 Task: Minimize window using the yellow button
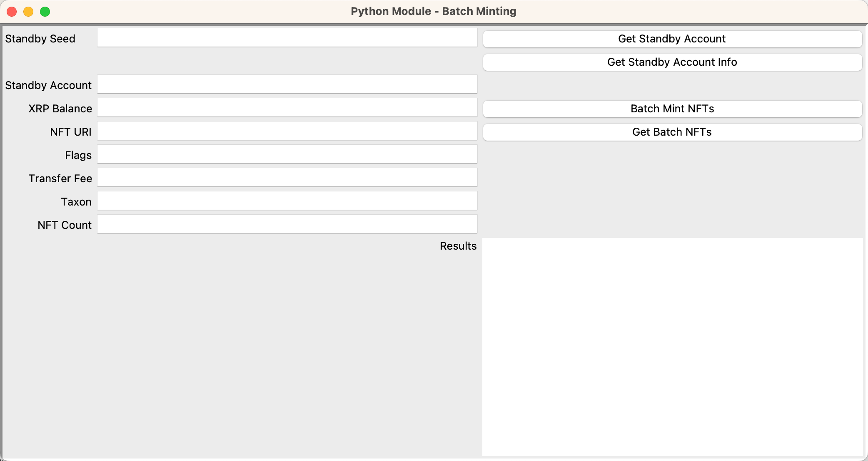(x=28, y=12)
